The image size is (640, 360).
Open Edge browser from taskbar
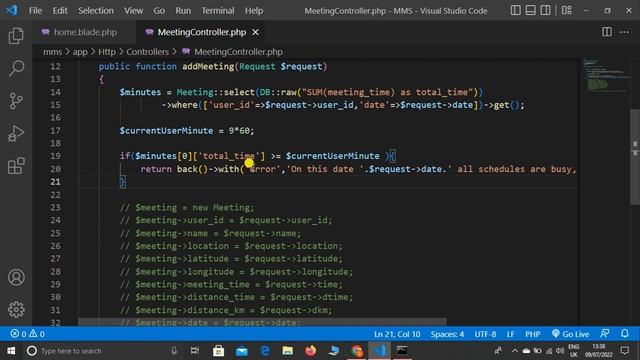(x=265, y=351)
